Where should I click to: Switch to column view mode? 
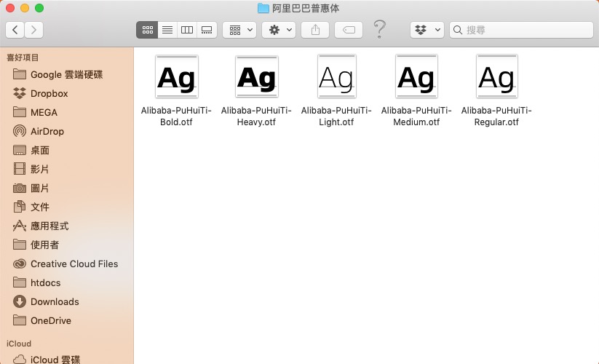(x=187, y=30)
